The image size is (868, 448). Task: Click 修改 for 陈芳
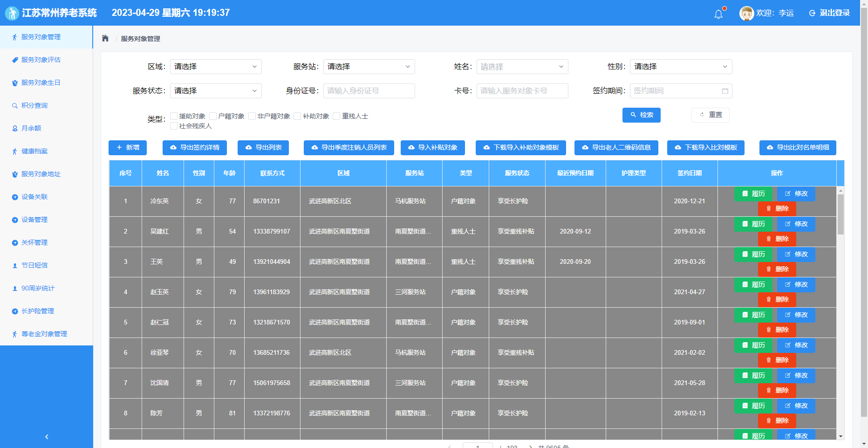(796, 406)
